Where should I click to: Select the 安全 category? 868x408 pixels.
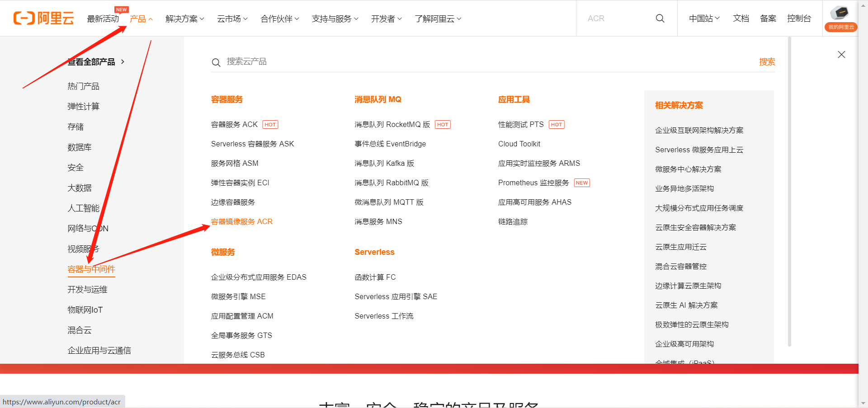click(75, 168)
